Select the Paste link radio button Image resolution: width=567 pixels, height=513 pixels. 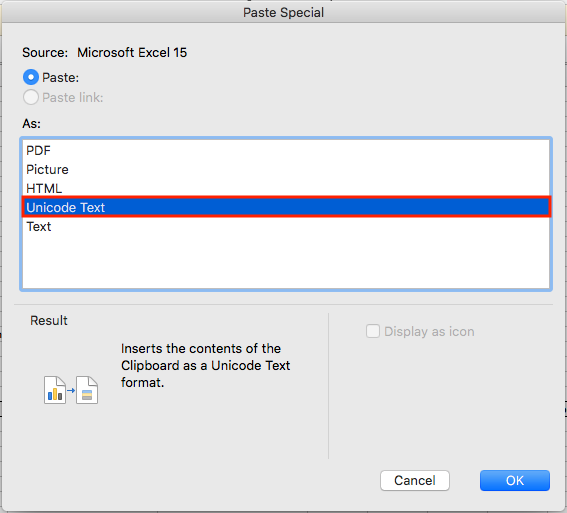(x=31, y=97)
